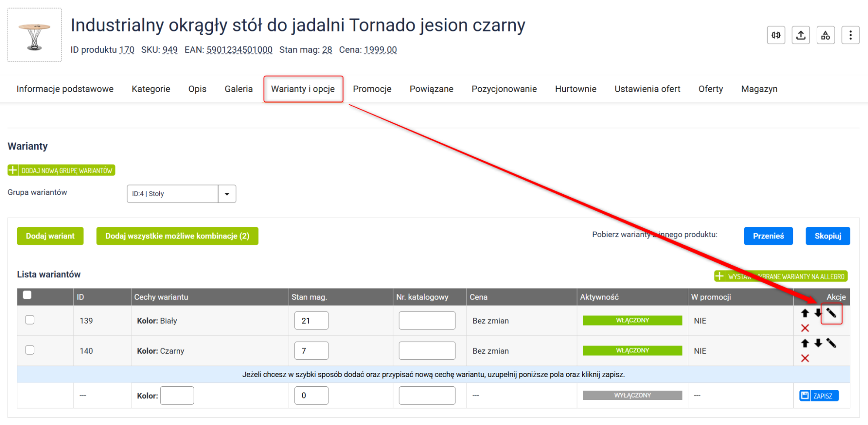Toggle WŁĄCZONY status of variant 140

click(632, 351)
